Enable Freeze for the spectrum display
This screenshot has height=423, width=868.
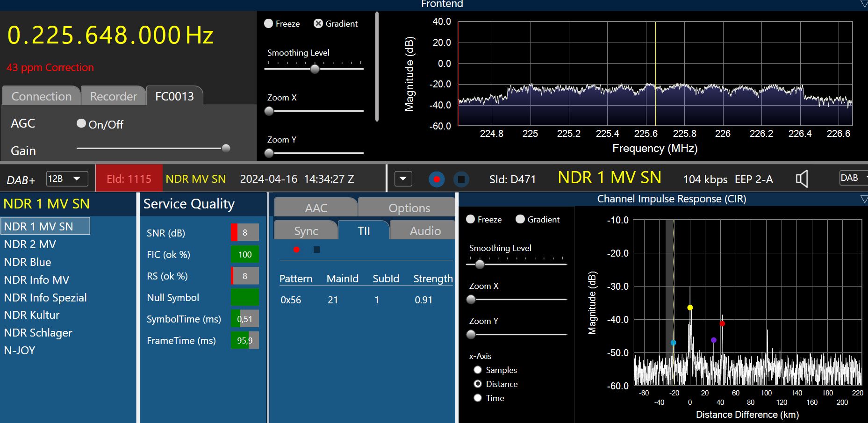(x=269, y=24)
